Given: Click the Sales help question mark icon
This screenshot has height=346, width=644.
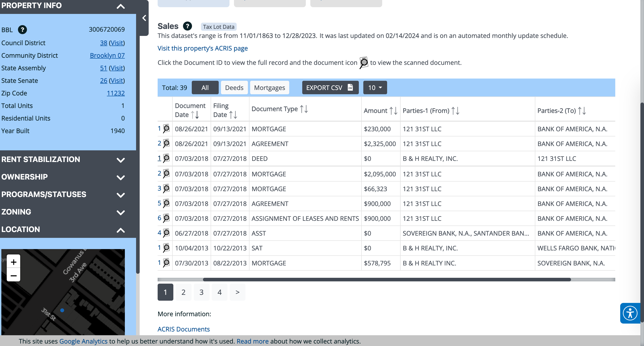Looking at the screenshot, I should coord(187,26).
